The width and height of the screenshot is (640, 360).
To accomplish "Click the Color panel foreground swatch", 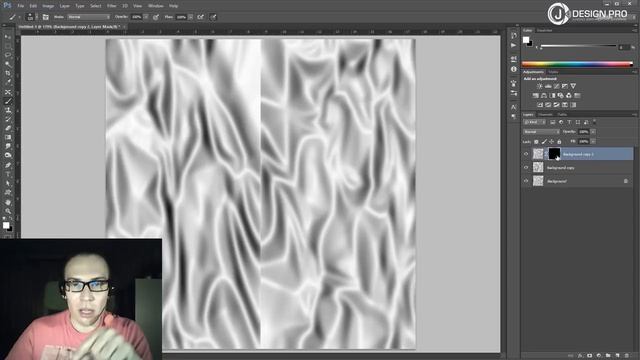I will [526, 40].
